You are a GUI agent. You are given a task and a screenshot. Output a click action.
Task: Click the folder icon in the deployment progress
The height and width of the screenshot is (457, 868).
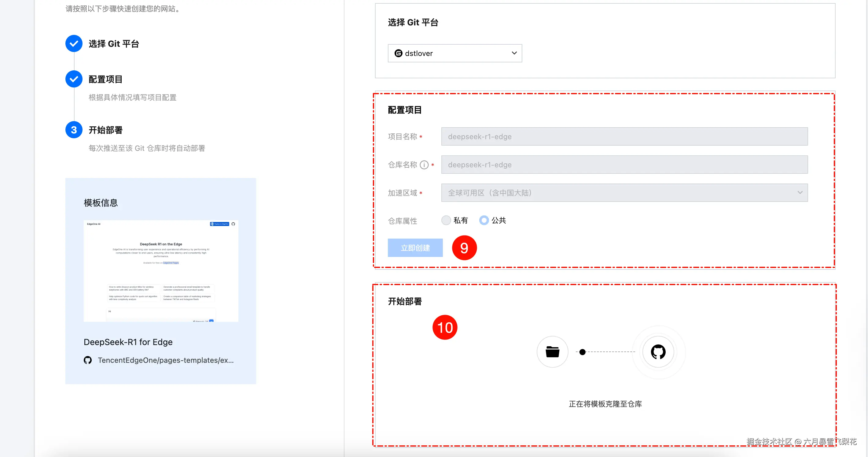552,352
